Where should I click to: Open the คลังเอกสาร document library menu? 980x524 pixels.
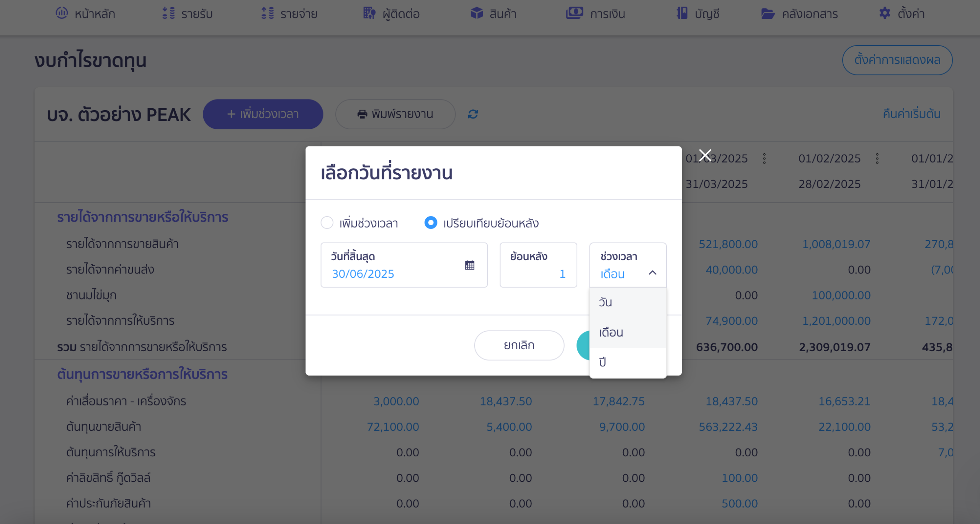point(799,14)
